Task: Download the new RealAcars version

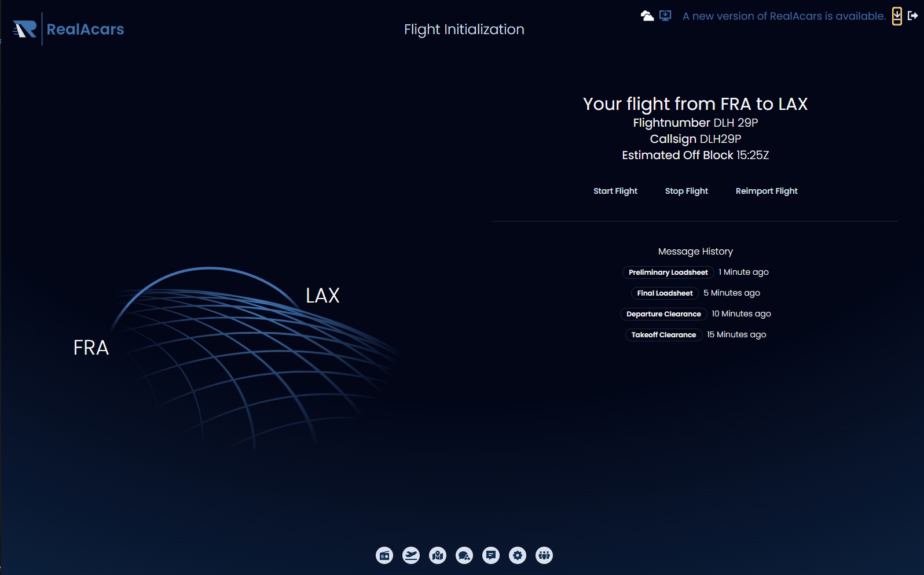Action: (896, 16)
